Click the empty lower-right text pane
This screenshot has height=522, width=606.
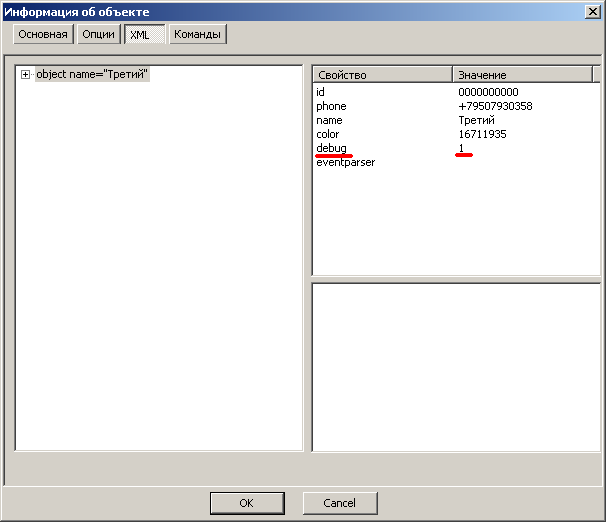click(x=456, y=367)
